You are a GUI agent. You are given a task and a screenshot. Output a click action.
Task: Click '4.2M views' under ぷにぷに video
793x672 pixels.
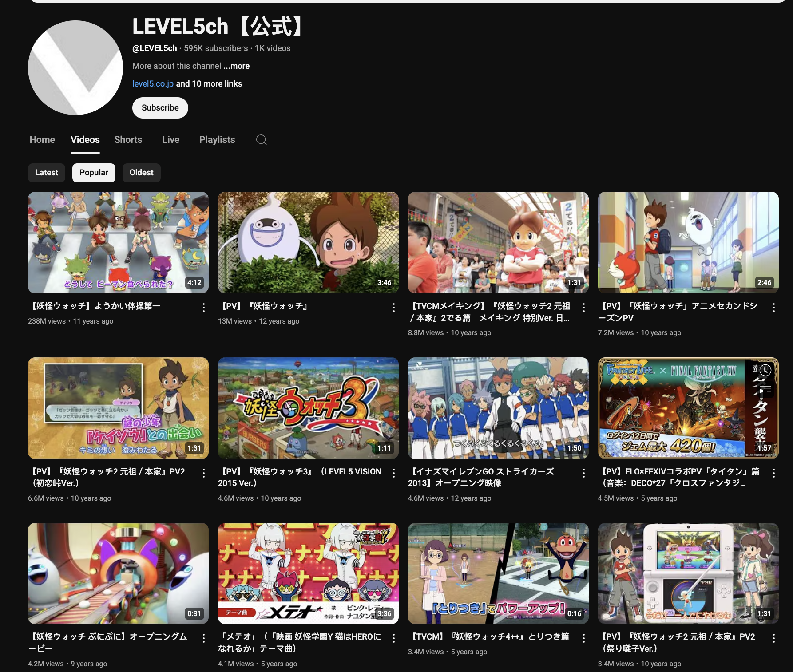46,664
